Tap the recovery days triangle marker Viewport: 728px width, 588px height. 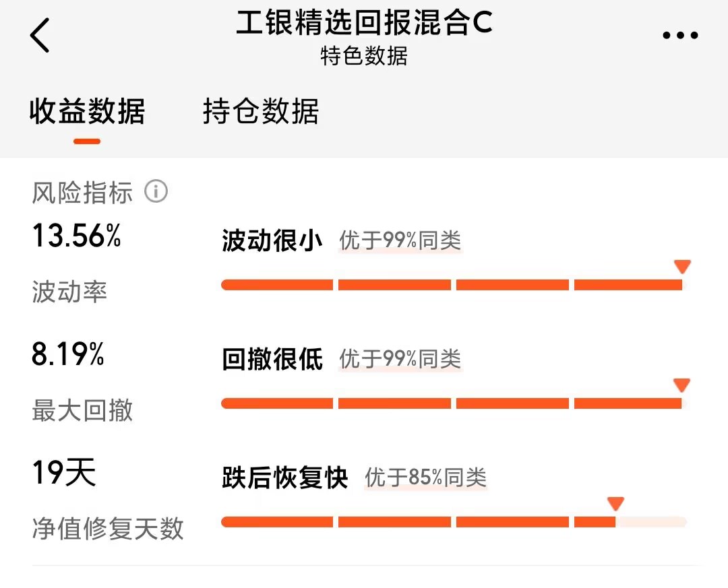coord(615,504)
